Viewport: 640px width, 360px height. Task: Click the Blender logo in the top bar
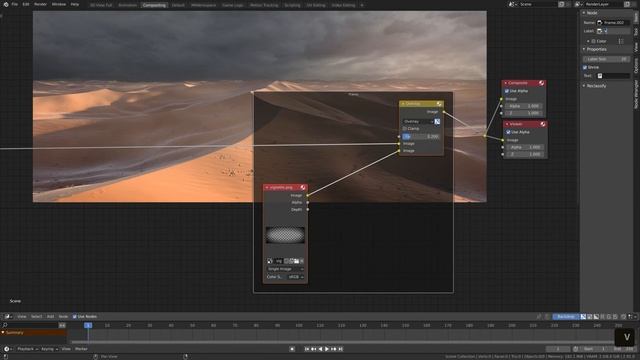(6, 4)
